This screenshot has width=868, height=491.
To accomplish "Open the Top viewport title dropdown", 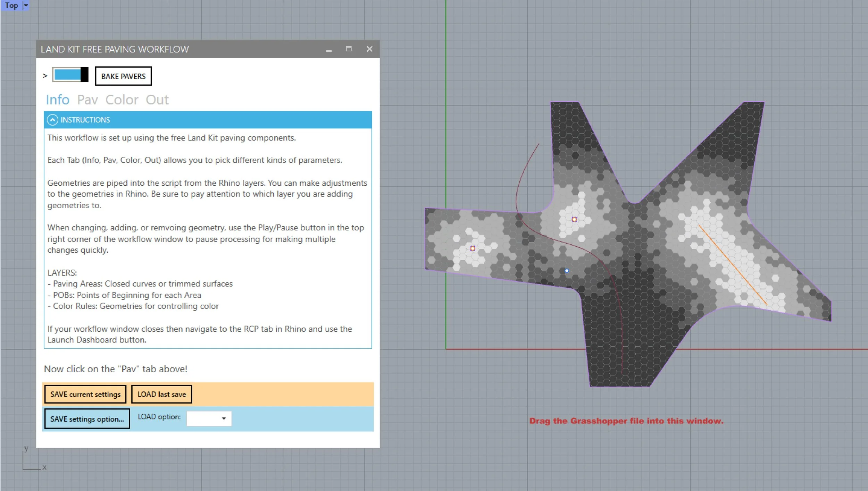I will [x=26, y=5].
